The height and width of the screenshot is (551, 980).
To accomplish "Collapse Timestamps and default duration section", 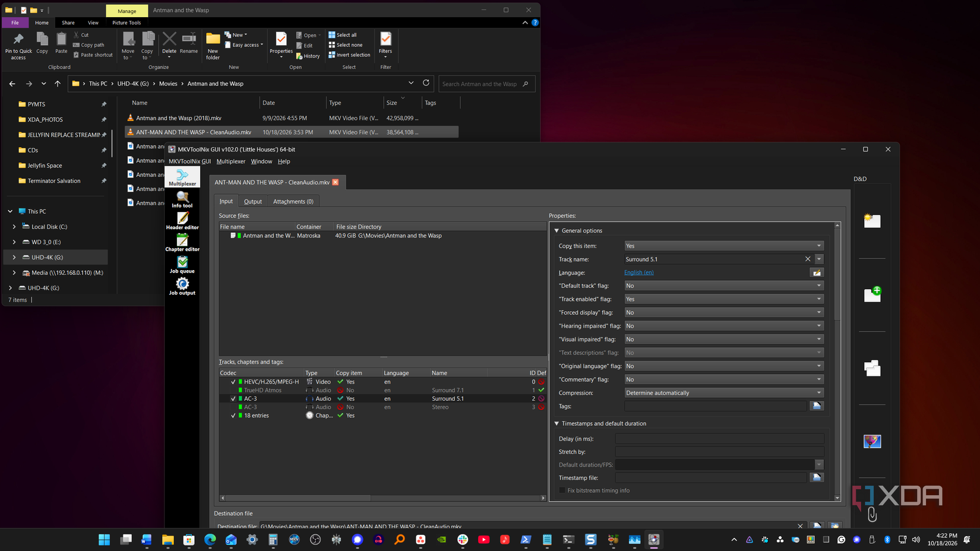I will point(557,423).
